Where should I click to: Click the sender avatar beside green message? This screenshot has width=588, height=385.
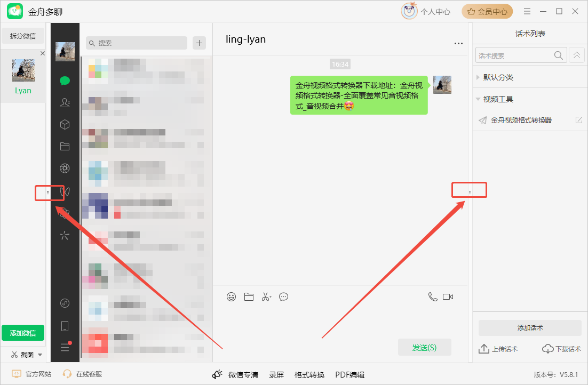tap(442, 85)
